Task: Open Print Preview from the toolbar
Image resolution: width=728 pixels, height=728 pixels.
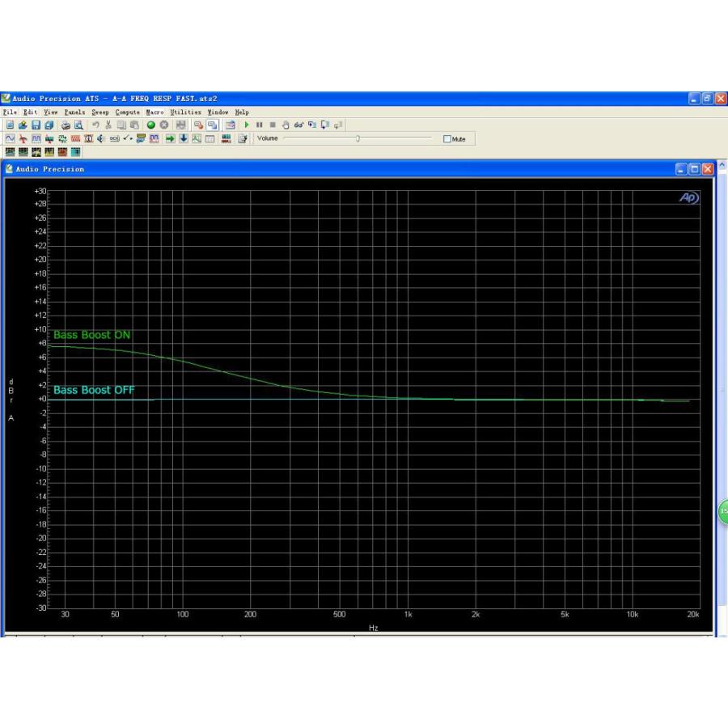Action: click(78, 125)
